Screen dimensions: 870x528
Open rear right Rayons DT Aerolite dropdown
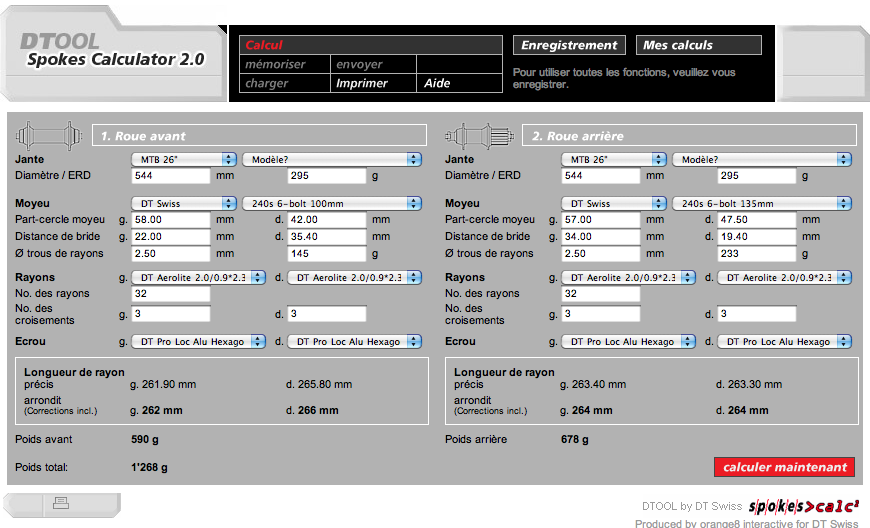point(785,277)
